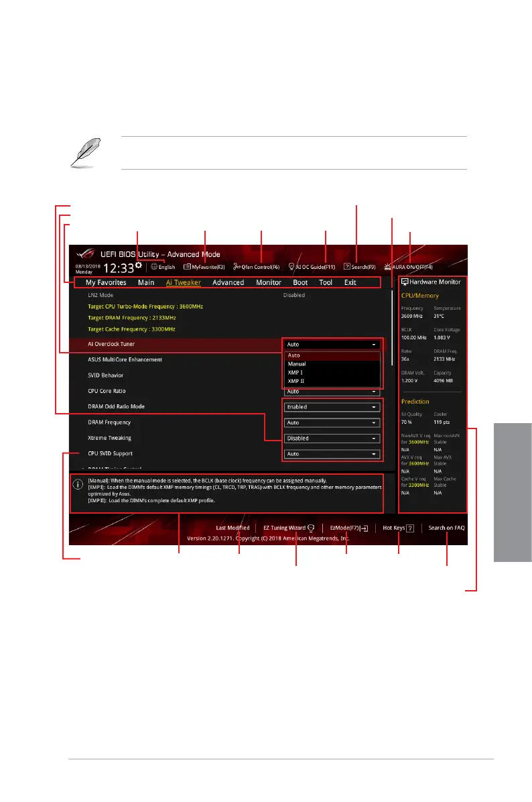Switch to EzMode(F7)
Screen dimensions: 532x802
click(x=349, y=528)
